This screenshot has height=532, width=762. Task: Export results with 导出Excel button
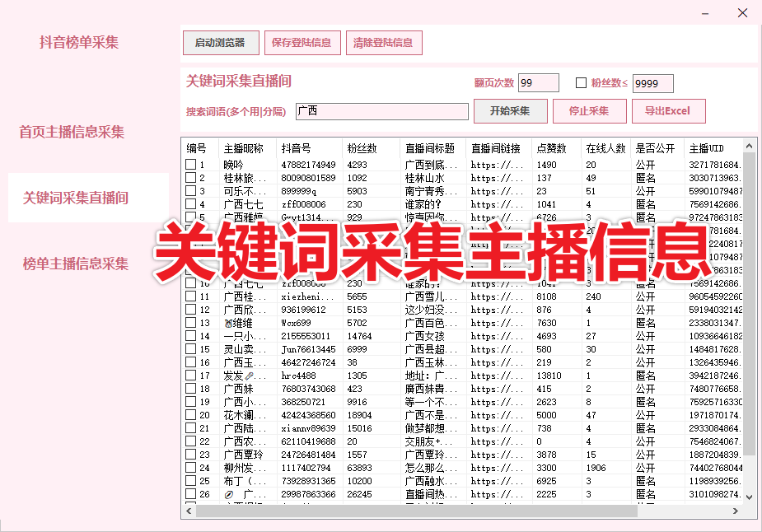tap(667, 111)
